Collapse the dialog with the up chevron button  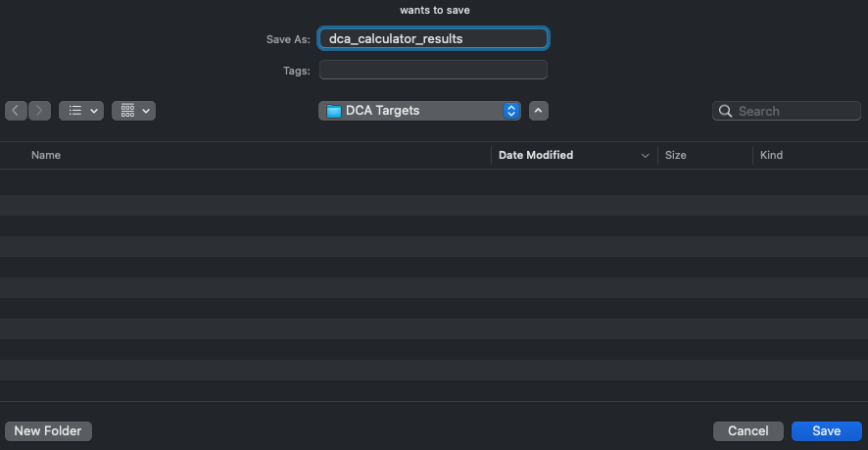(539, 111)
